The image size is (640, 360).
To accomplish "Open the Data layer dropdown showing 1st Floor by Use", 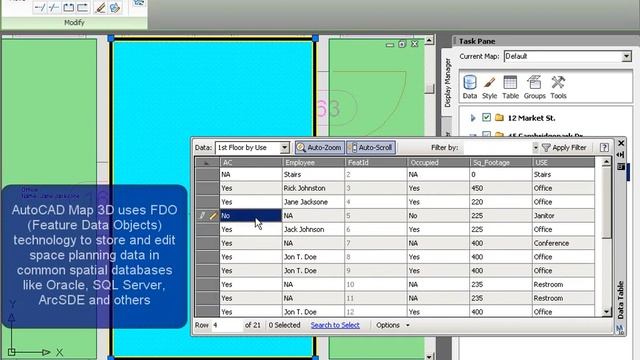I will tap(284, 148).
